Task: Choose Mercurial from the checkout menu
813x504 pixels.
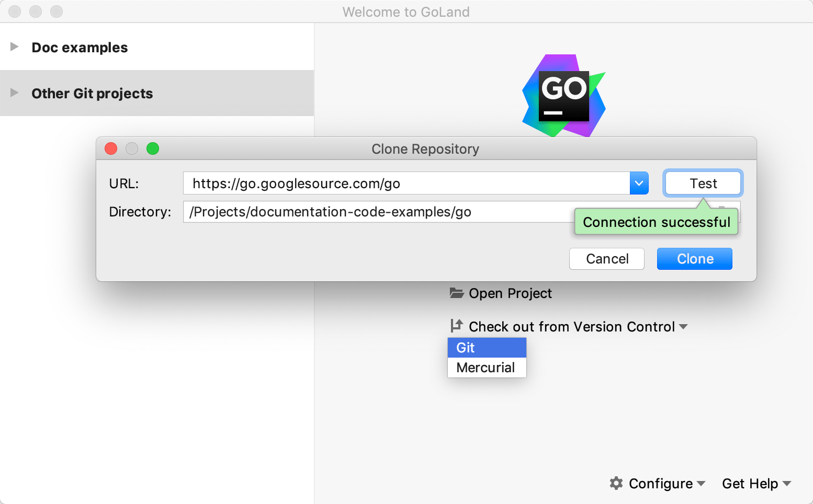Action: (487, 368)
